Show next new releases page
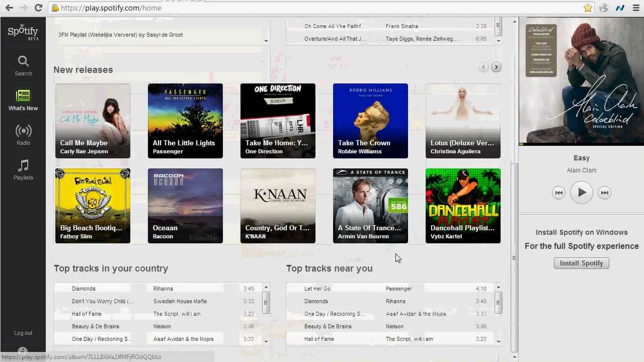The image size is (644, 362). pos(496,67)
